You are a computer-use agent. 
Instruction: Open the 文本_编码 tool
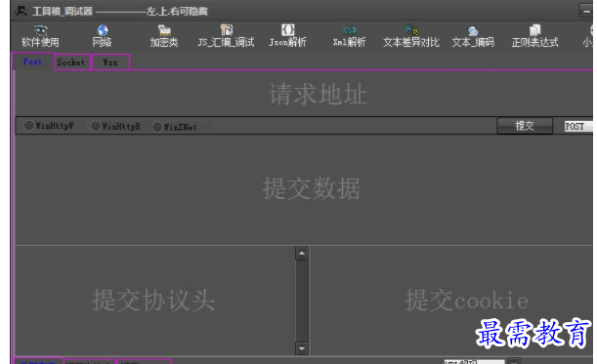pyautogui.click(x=473, y=36)
